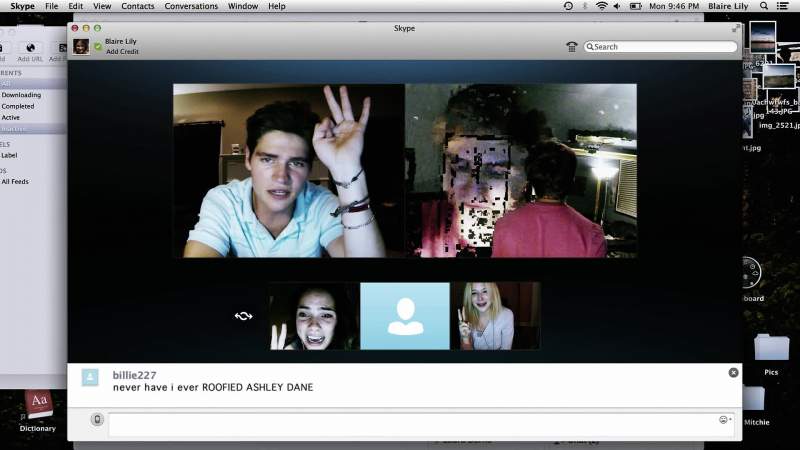The image size is (800, 450).
Task: Click the dial pad phone icon
Action: click(x=571, y=47)
